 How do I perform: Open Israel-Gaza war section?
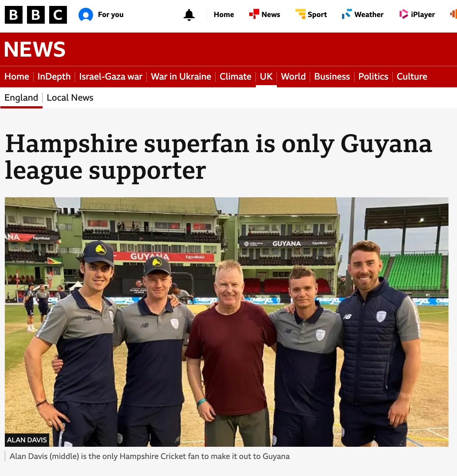pos(111,77)
